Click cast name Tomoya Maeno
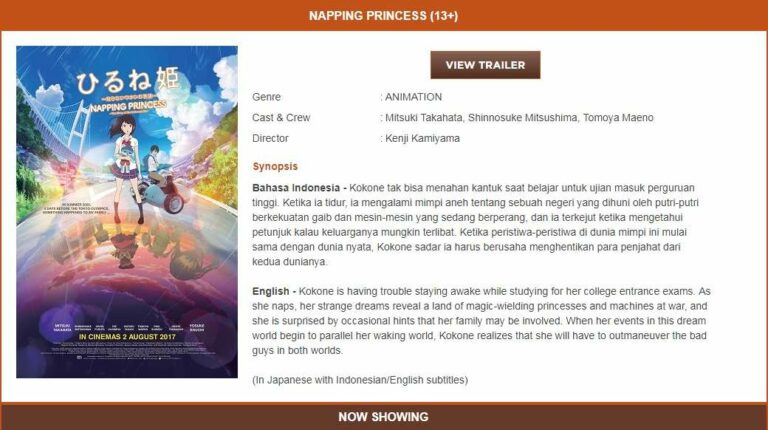The image size is (768, 430). pyautogui.click(x=618, y=118)
